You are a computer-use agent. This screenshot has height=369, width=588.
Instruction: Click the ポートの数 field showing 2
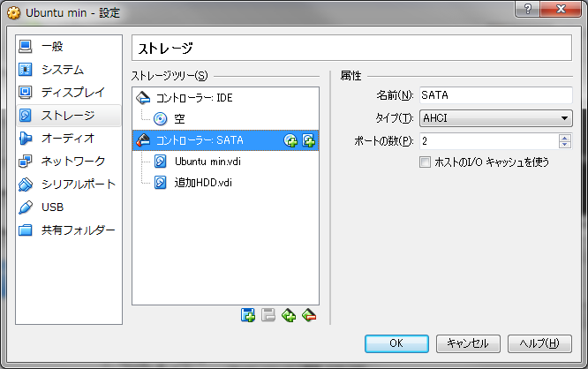(489, 141)
